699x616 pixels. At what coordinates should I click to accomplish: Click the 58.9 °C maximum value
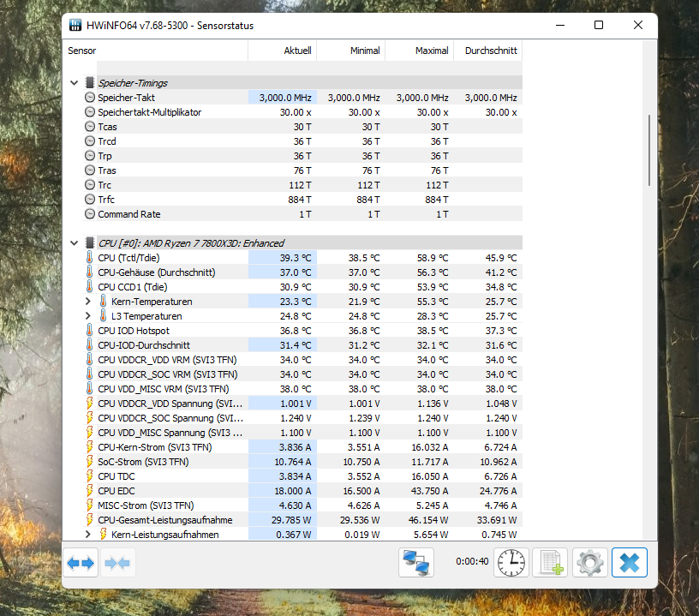[433, 258]
